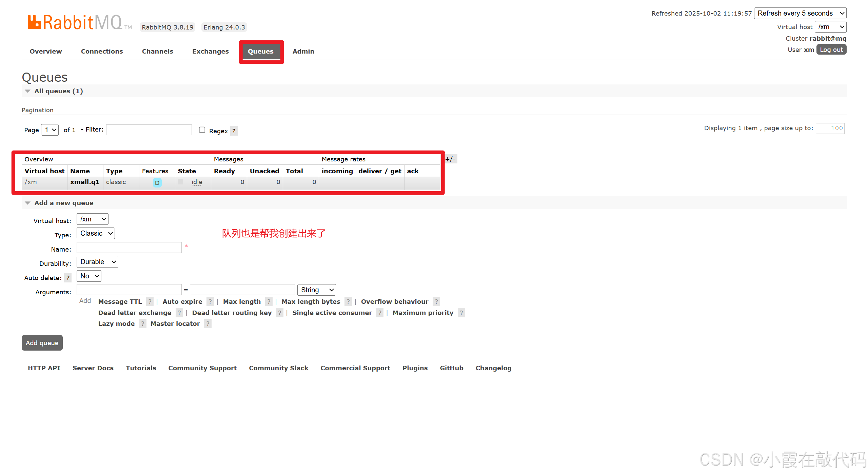This screenshot has height=474, width=868.
Task: Go to the Admin tab
Action: pos(303,51)
